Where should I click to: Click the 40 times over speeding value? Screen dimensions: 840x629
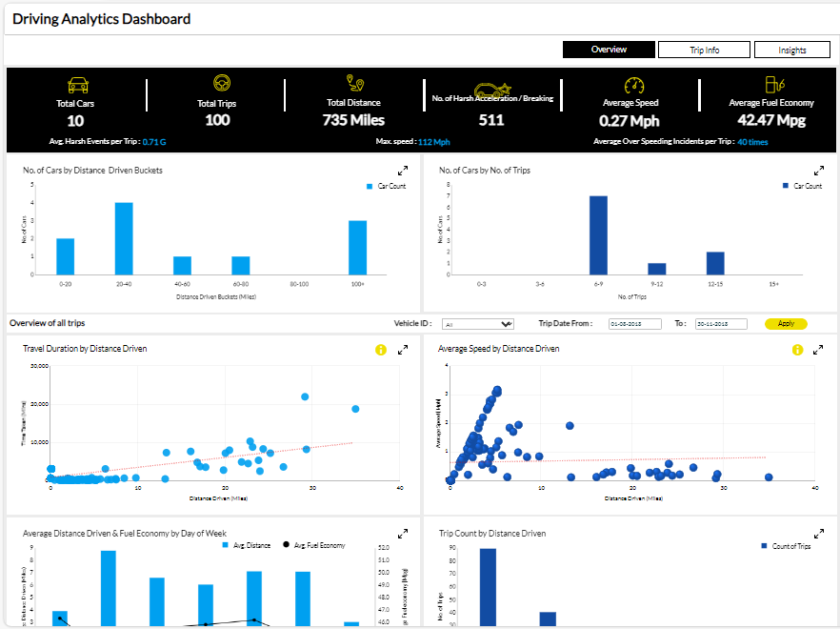tap(752, 142)
